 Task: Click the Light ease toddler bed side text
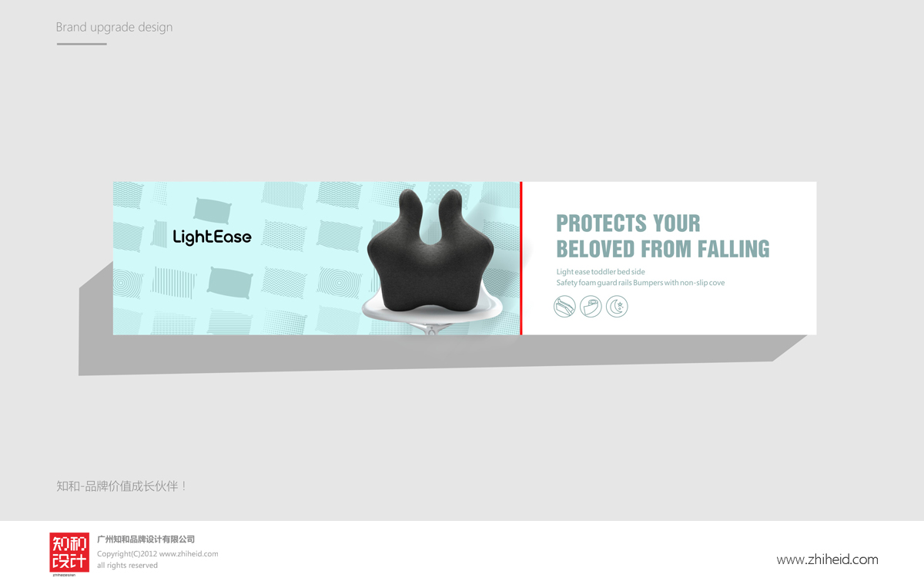(601, 272)
